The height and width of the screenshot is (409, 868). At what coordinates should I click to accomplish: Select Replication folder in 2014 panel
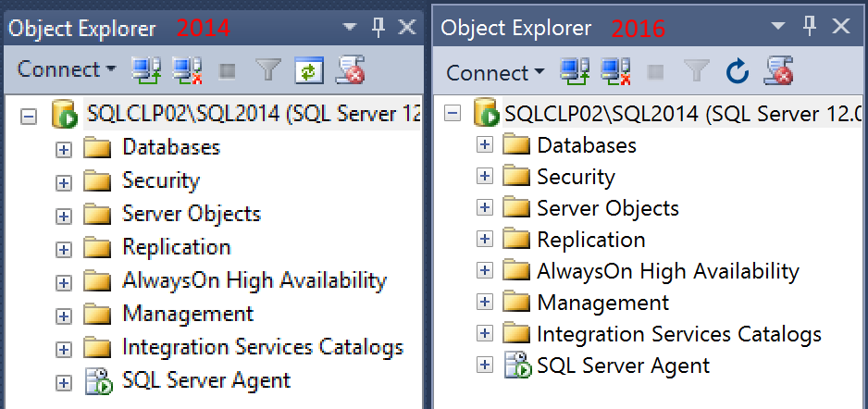pyautogui.click(x=176, y=248)
